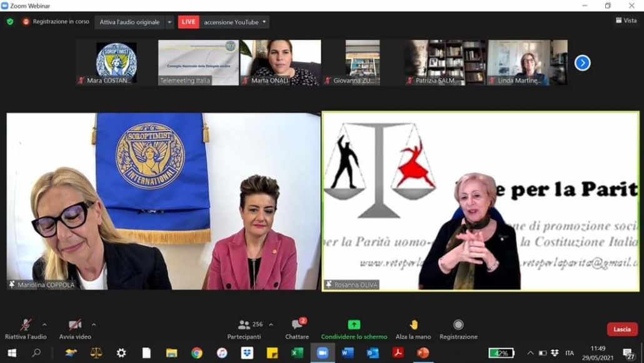Image resolution: width=644 pixels, height=363 pixels.
Task: Toggle Alza la mano raise hand
Action: tap(413, 329)
